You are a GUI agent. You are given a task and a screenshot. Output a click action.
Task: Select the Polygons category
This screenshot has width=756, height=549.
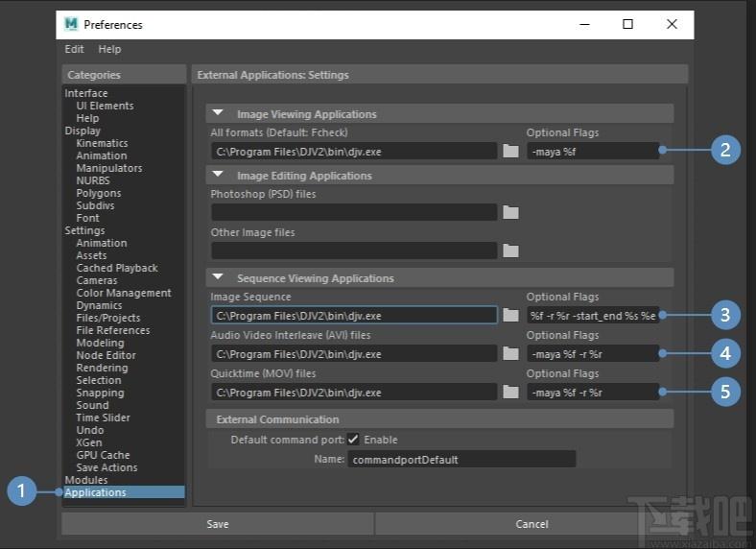point(99,193)
